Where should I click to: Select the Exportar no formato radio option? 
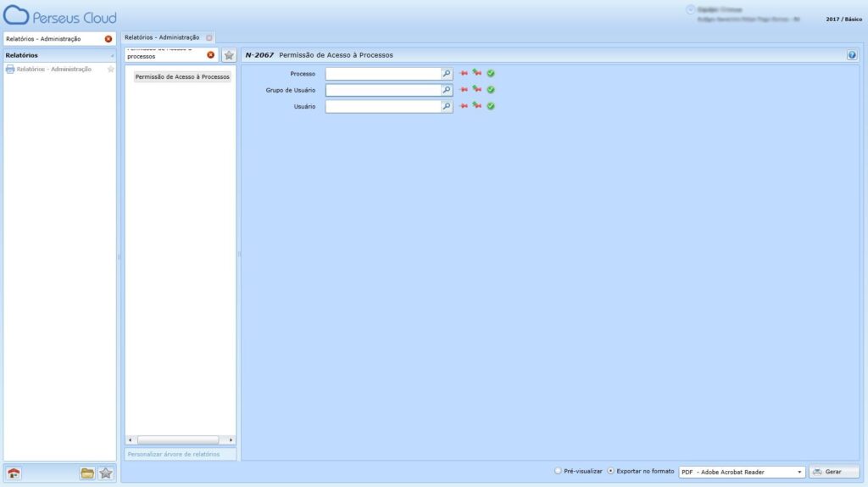(x=611, y=471)
